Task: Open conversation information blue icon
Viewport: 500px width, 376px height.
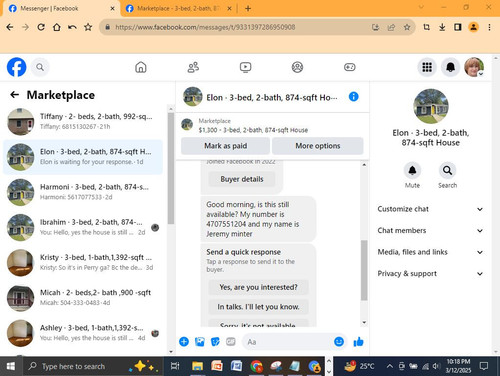Action: [x=353, y=97]
